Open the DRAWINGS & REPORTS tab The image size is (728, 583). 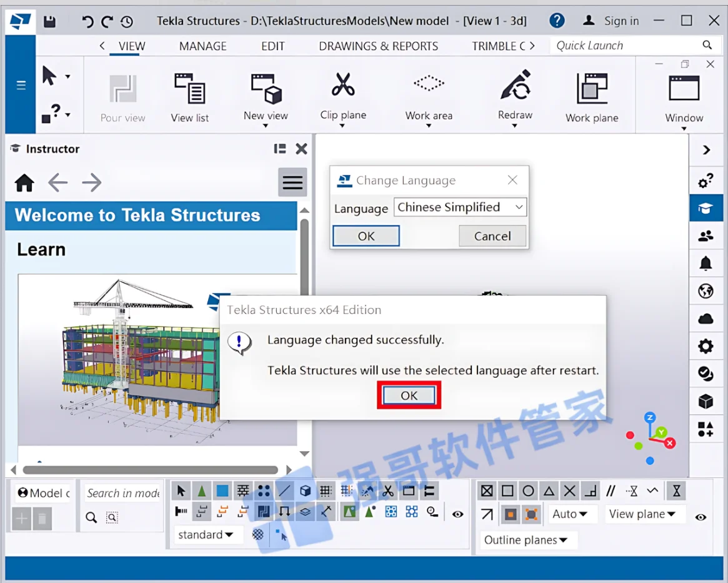pyautogui.click(x=379, y=46)
